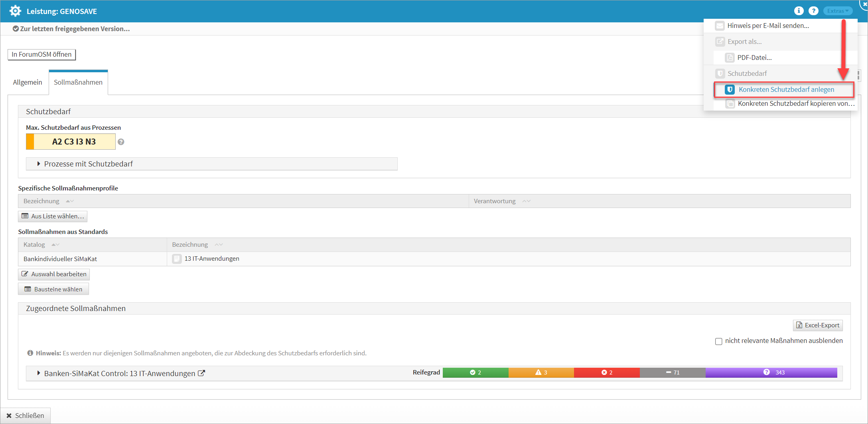Click the purple 343 Reifegrad bar segment
Screen dimensions: 868x424
pos(771,372)
